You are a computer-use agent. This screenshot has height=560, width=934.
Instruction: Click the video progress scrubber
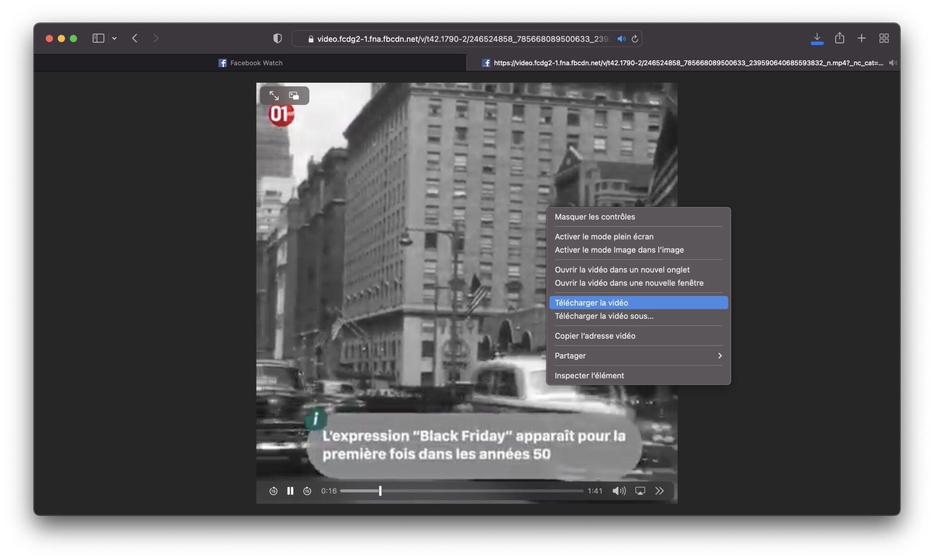click(380, 491)
